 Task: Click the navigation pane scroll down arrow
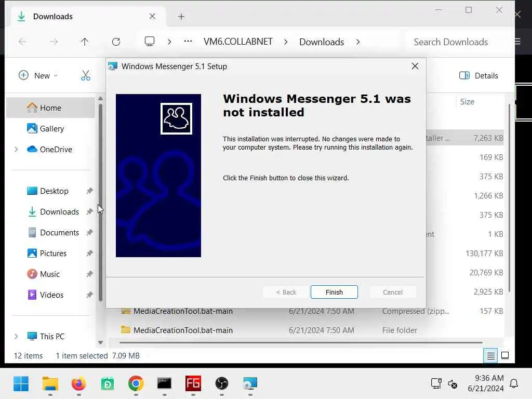(x=100, y=343)
